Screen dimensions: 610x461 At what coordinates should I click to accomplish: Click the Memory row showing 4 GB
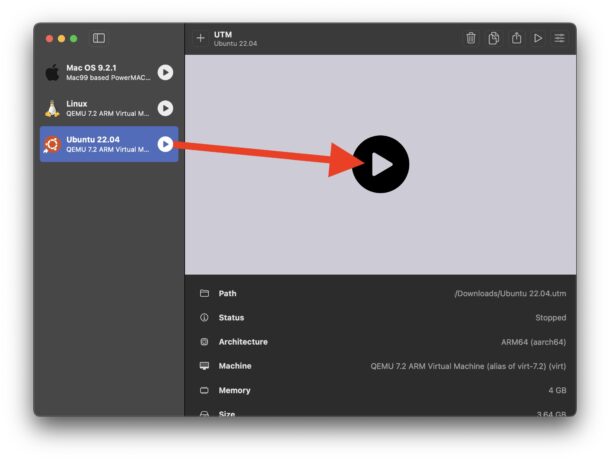coord(380,390)
